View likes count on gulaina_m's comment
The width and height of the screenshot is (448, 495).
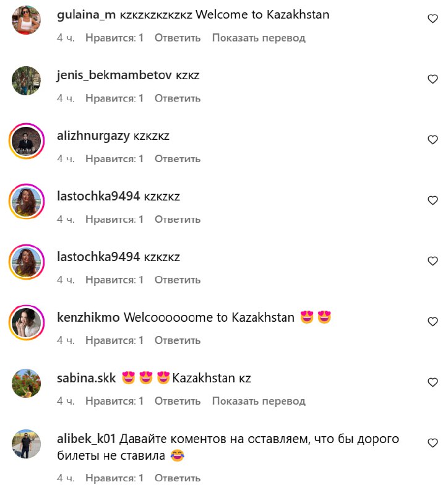[x=114, y=38]
